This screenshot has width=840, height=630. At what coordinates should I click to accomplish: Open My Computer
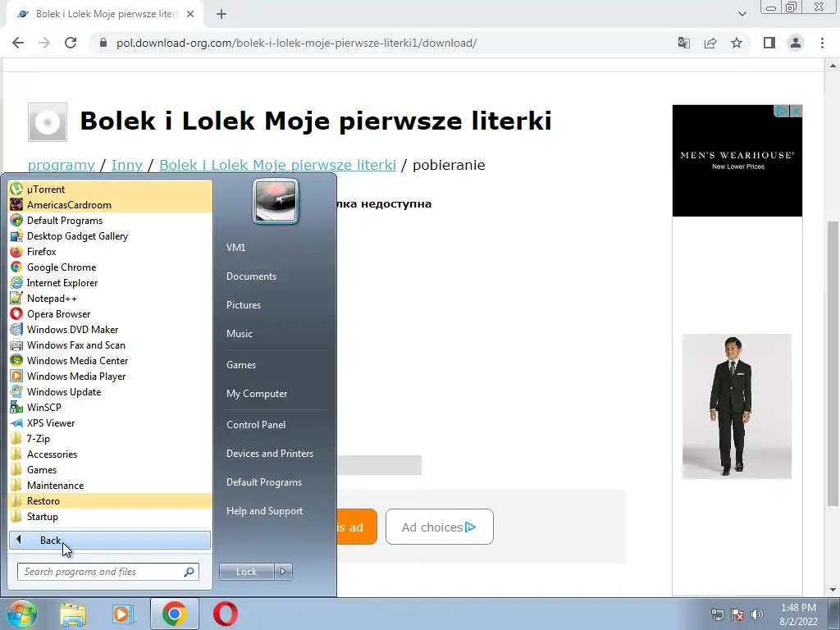257,394
